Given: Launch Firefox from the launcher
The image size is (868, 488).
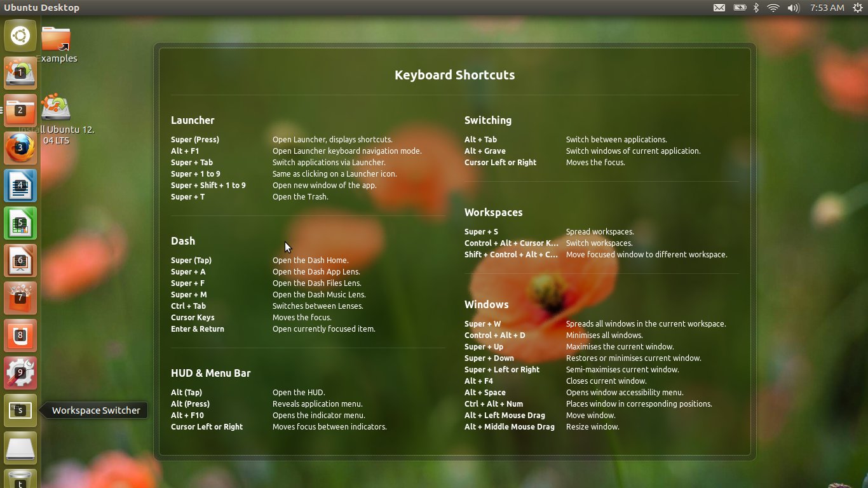Looking at the screenshot, I should pos(20,148).
